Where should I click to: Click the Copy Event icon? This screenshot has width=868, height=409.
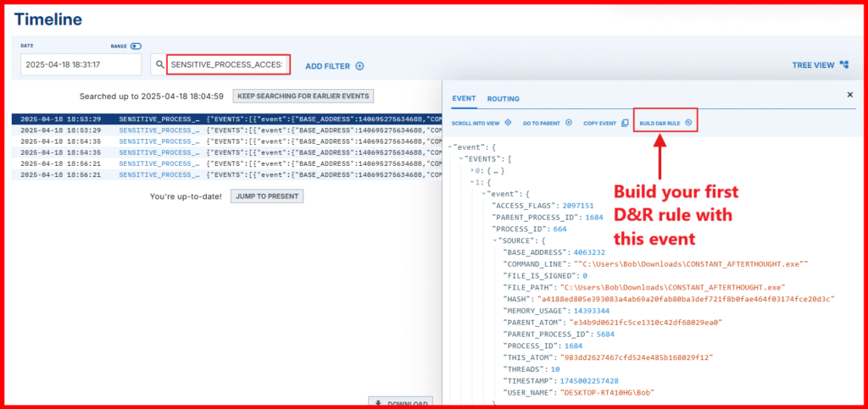pyautogui.click(x=625, y=123)
